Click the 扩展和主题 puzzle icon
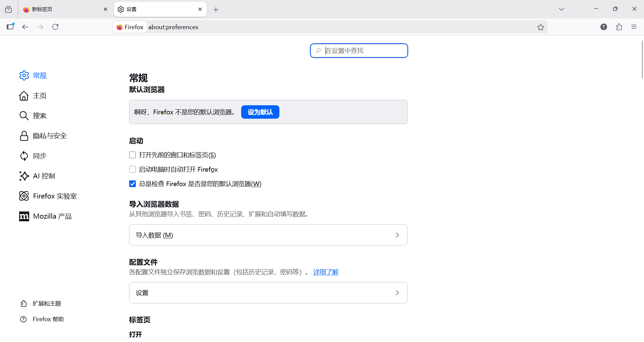 click(23, 303)
